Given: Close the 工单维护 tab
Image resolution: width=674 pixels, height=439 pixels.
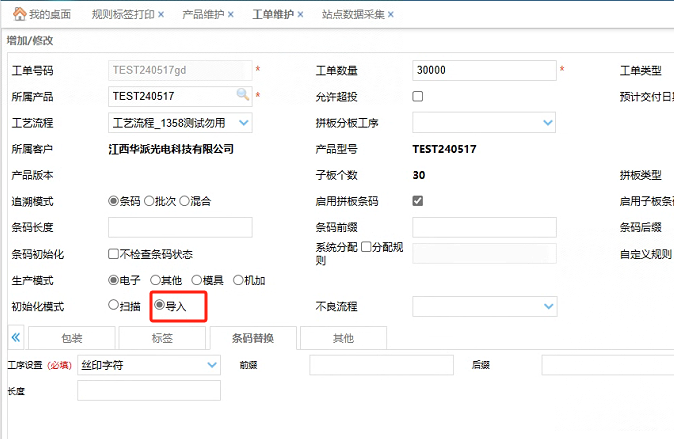Looking at the screenshot, I should tap(304, 15).
